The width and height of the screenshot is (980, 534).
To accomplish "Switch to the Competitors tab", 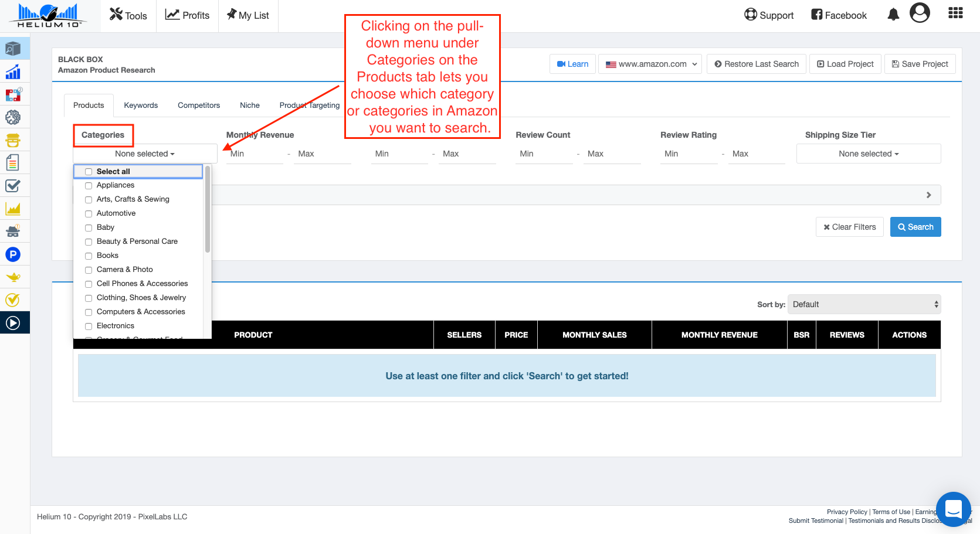I will pyautogui.click(x=199, y=106).
